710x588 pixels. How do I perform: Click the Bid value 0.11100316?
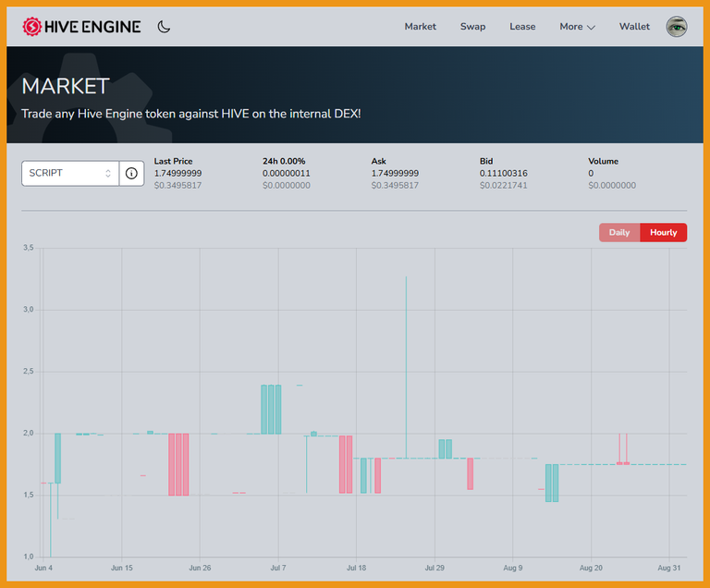pyautogui.click(x=504, y=173)
